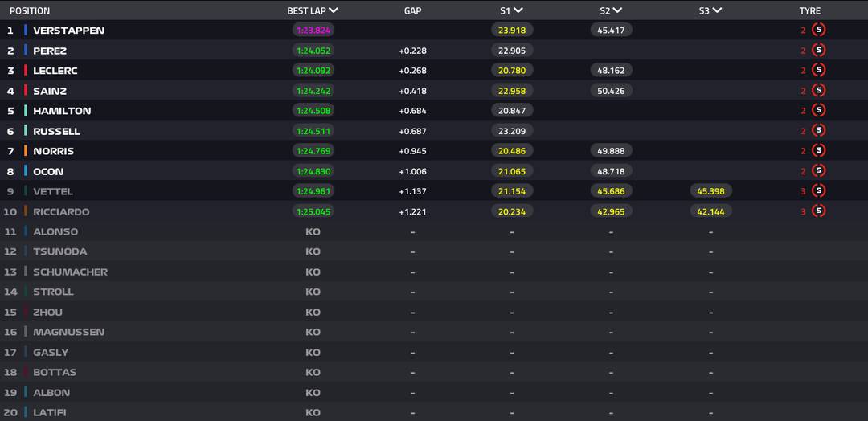868x421 pixels.
Task: Select VERSTAPPEN driver name
Action: coord(68,31)
